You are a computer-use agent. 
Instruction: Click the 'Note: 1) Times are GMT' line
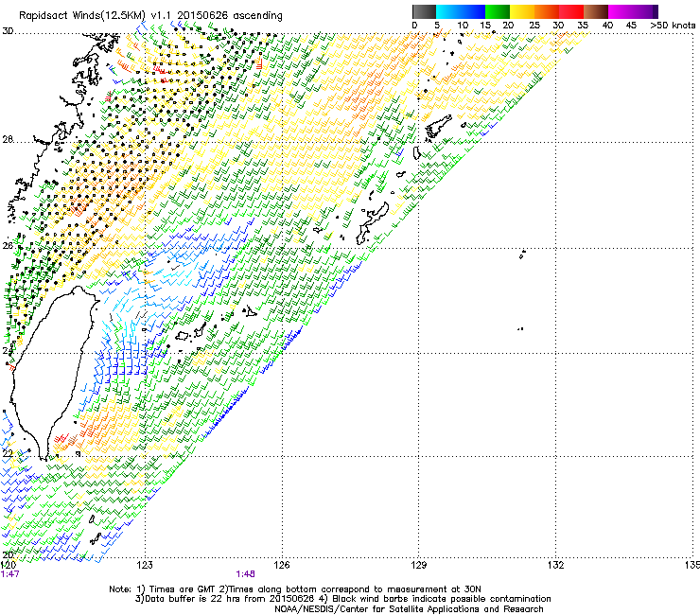tap(295, 589)
